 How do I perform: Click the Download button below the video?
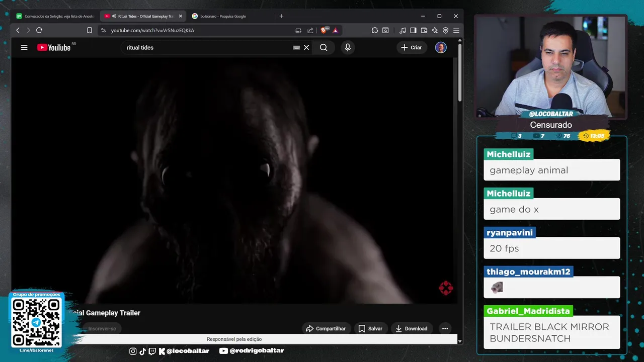412,328
